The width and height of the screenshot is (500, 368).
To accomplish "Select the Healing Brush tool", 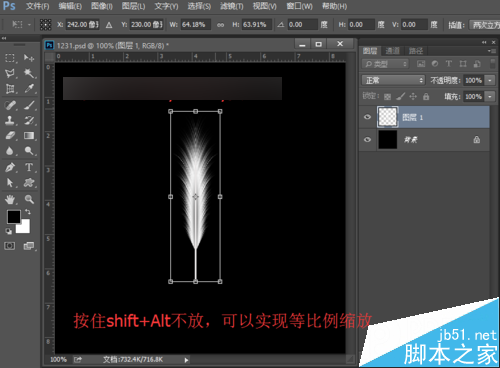I will (x=10, y=105).
